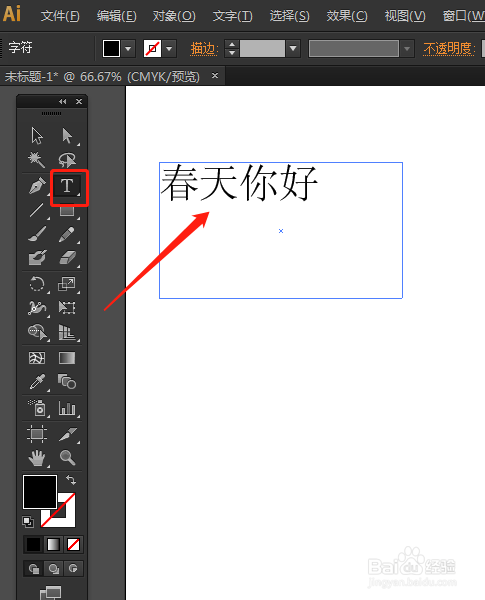Viewport: 485px width, 600px height.
Task: Select the Lasso tool
Action: pyautogui.click(x=67, y=160)
